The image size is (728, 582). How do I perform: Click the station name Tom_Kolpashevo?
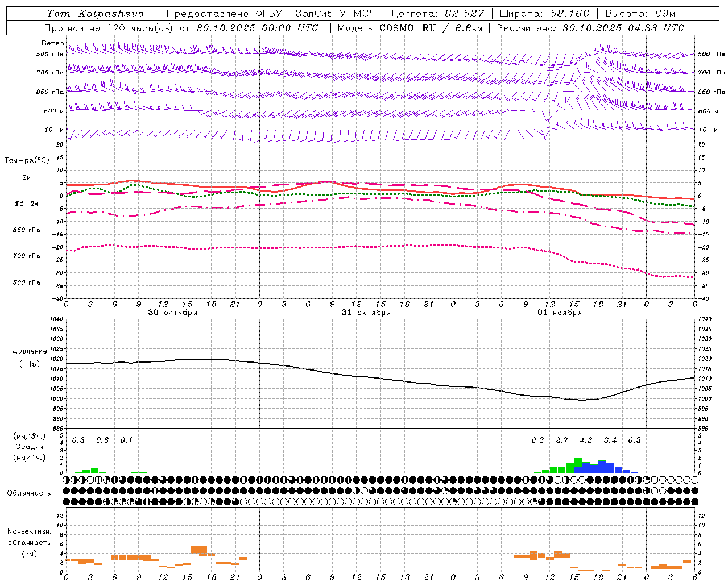[x=96, y=14]
